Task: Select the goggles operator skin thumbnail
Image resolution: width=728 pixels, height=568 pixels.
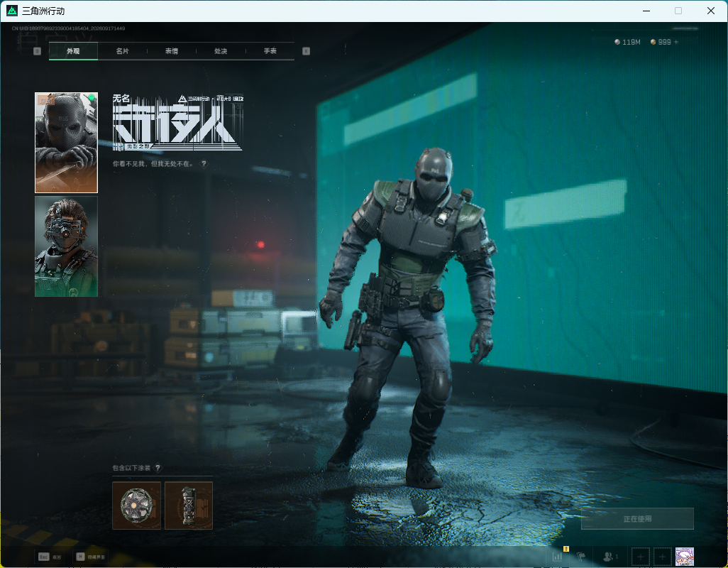Action: pyautogui.click(x=67, y=246)
